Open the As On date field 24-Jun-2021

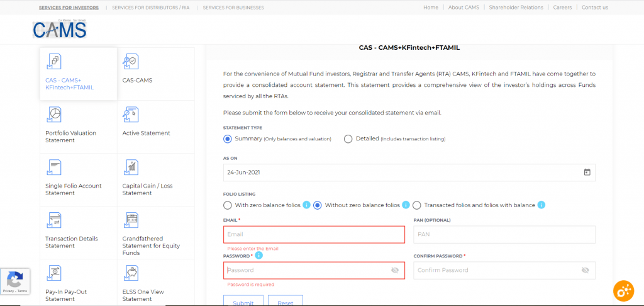409,173
